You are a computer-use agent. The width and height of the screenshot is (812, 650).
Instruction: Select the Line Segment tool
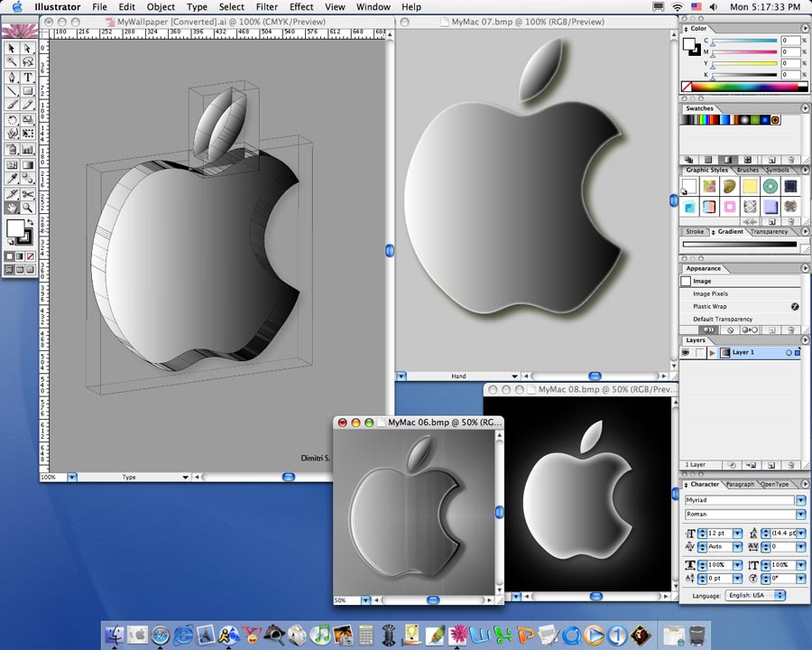point(12,91)
